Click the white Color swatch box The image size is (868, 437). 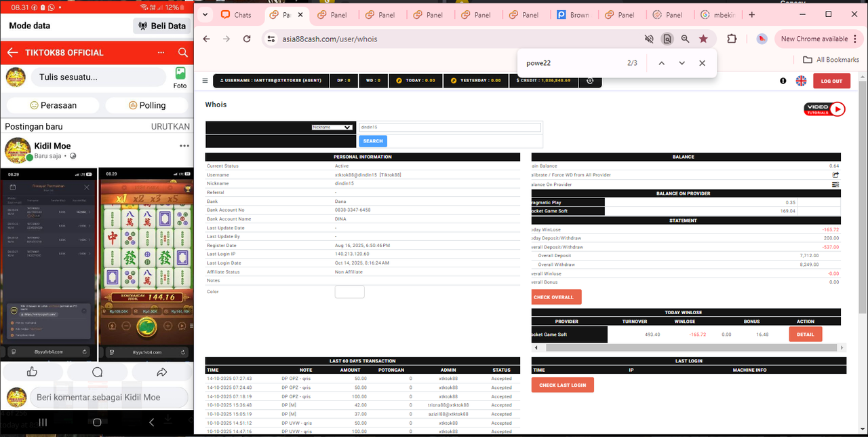coord(350,292)
